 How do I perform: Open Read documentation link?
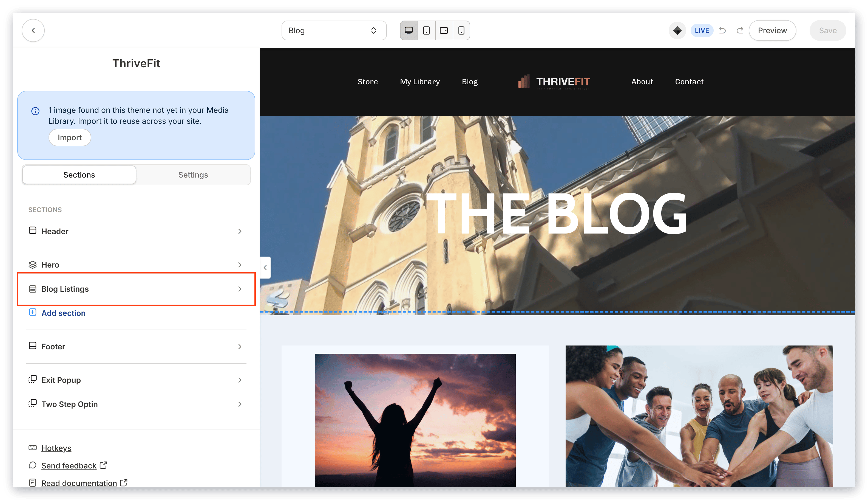point(79,483)
